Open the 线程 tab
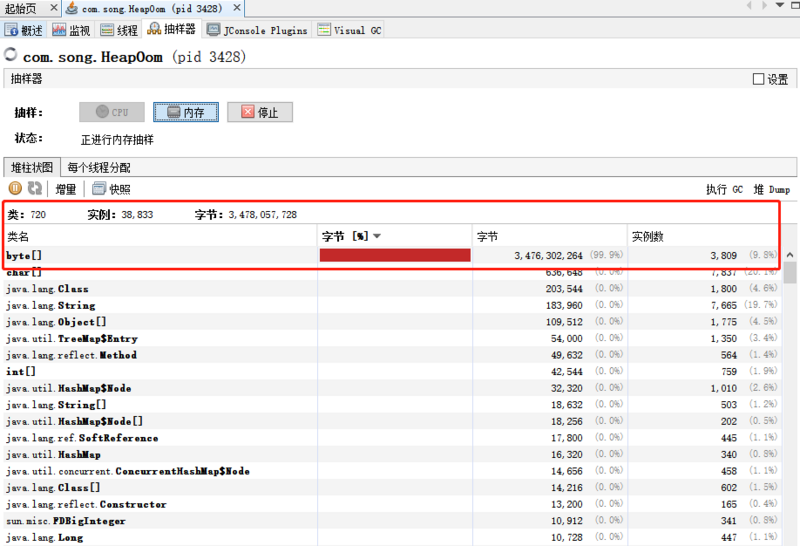The width and height of the screenshot is (800, 546). pos(119,30)
